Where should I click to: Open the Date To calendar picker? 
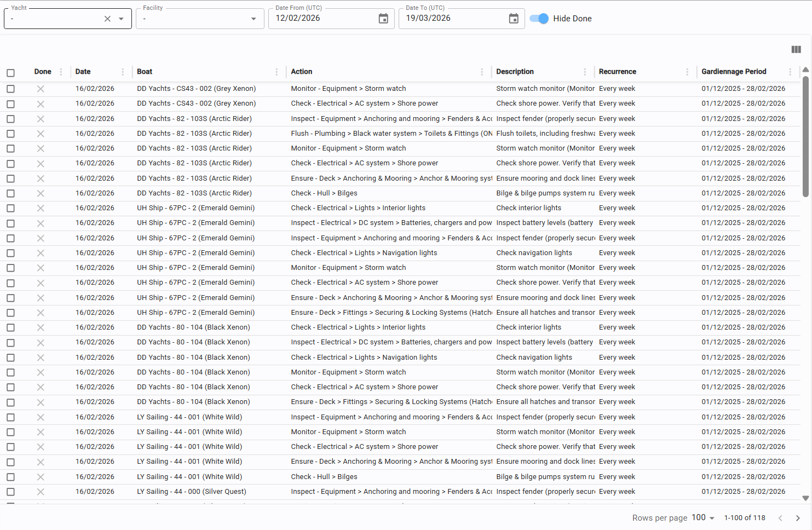514,19
